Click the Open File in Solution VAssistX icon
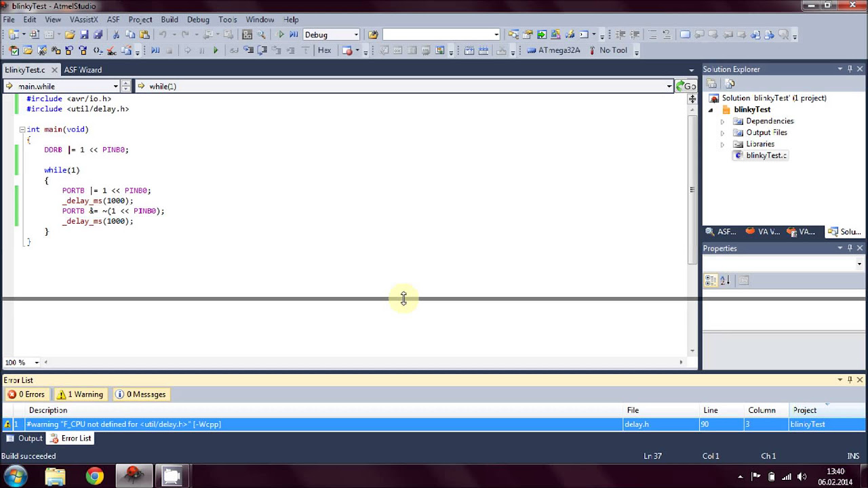Screen dimensions: 868x488 28,50
